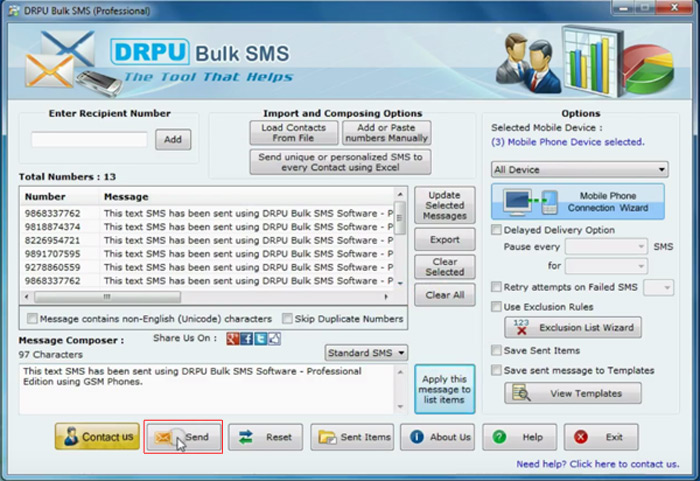700x481 pixels.
Task: Enable Delayed Delivery Option
Action: tap(496, 230)
